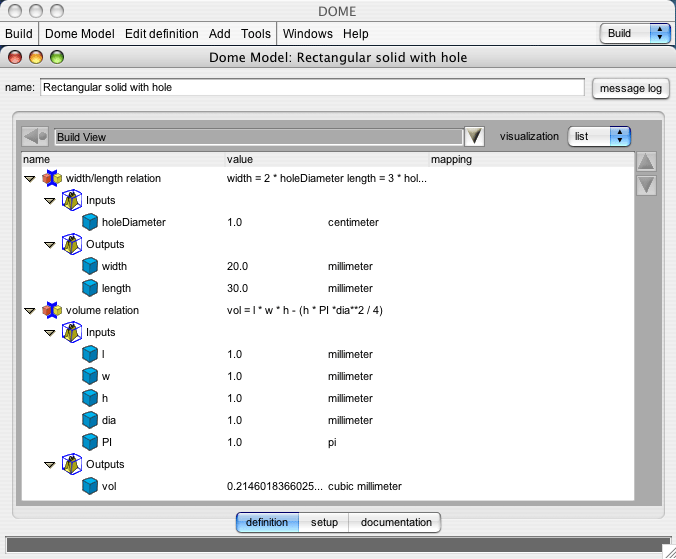Open the Add menu

[220, 34]
